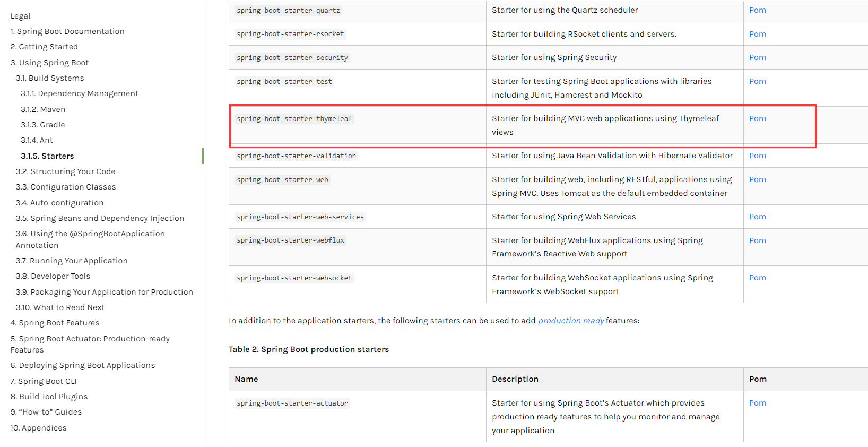The height and width of the screenshot is (447, 868).
Task: Click Table 2. Spring Boot production starters caption
Action: 309,349
